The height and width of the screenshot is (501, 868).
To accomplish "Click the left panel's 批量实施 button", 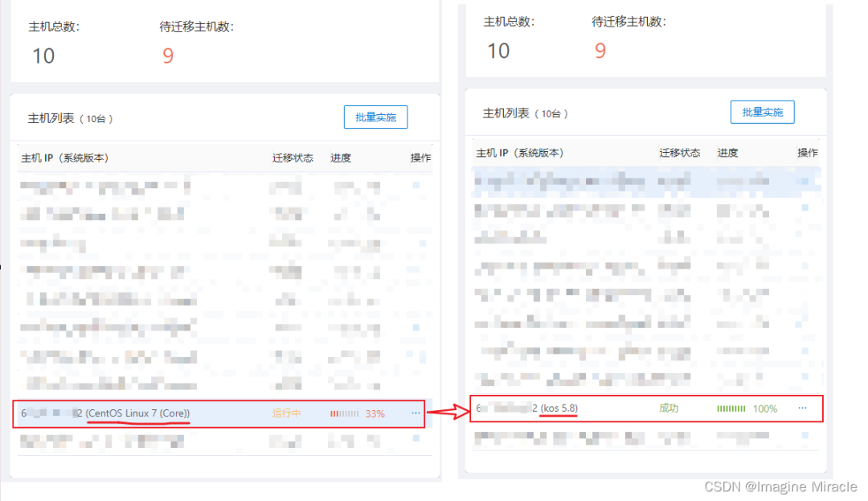I will [x=375, y=117].
